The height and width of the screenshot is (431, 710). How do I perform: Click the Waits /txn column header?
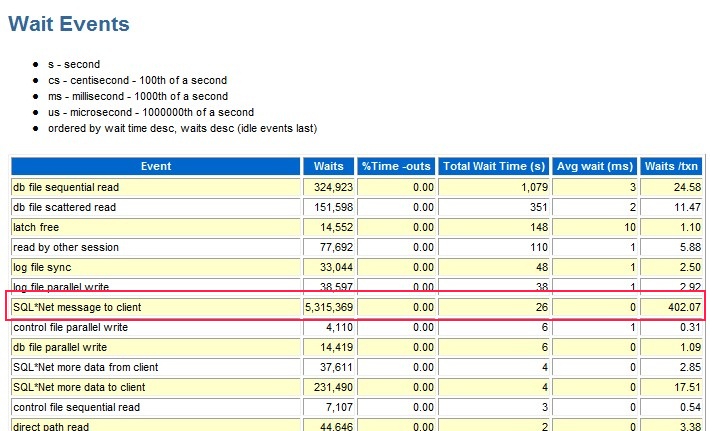pos(673,167)
